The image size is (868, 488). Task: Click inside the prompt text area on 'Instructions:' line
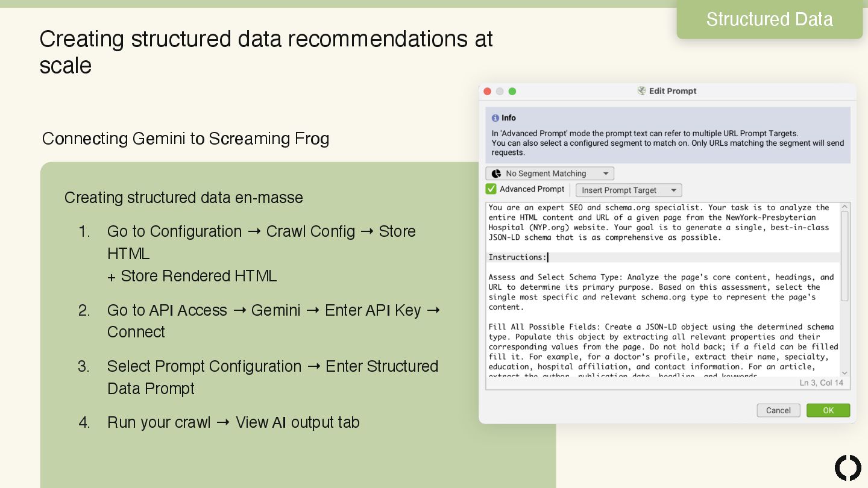663,257
